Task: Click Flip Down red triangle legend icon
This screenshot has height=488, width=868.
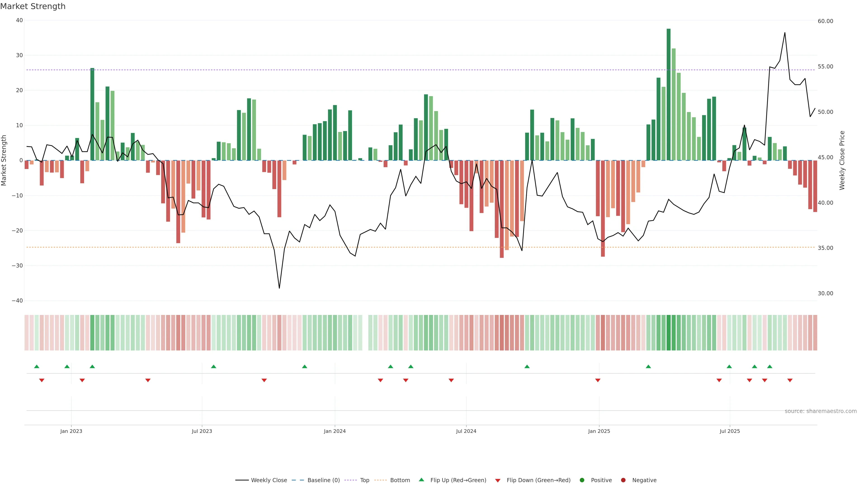Action: (498, 481)
